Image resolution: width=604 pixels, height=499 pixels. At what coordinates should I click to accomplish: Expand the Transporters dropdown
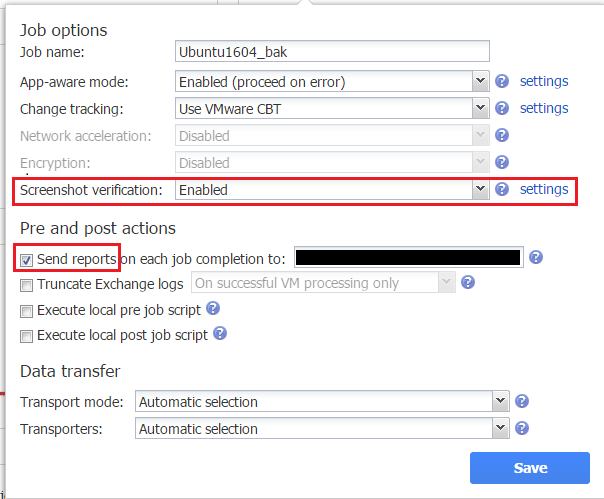tap(501, 429)
